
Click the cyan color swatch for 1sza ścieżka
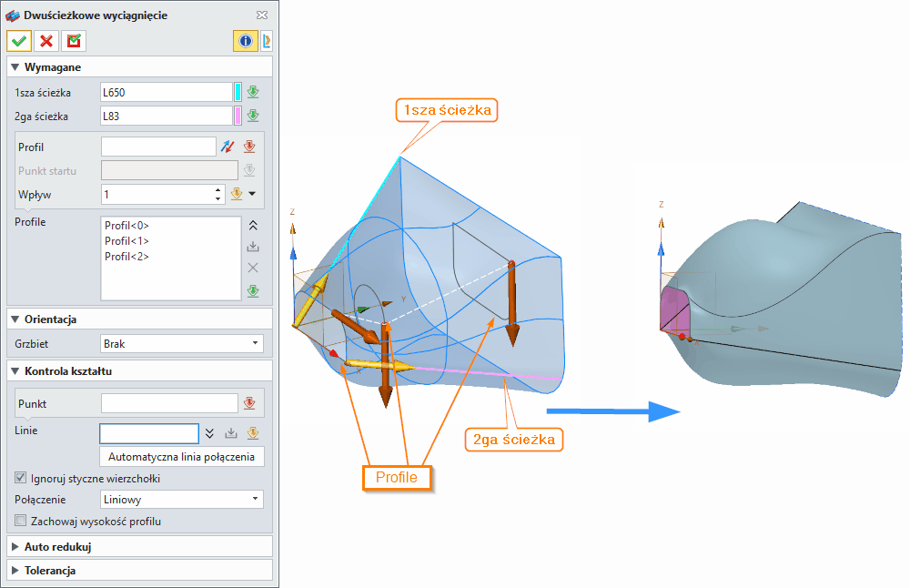[238, 92]
